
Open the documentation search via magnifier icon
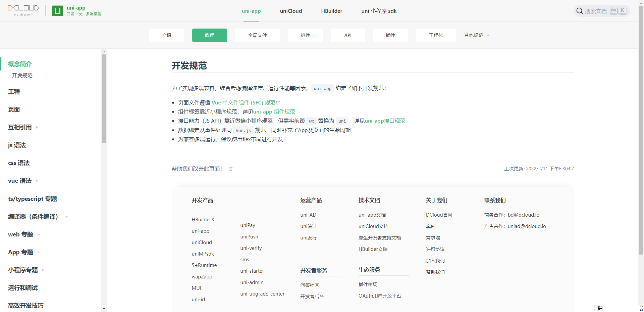(x=579, y=10)
